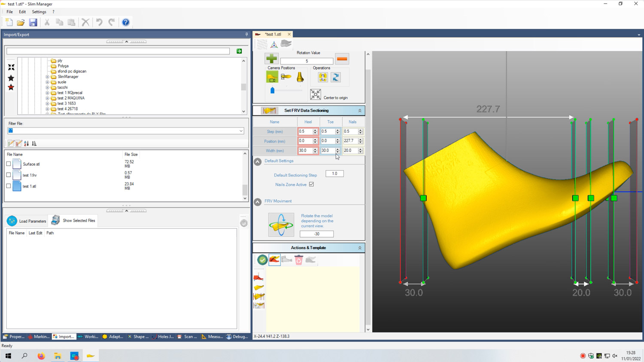
Task: Increase the Heel Step spinner value
Action: point(315,130)
